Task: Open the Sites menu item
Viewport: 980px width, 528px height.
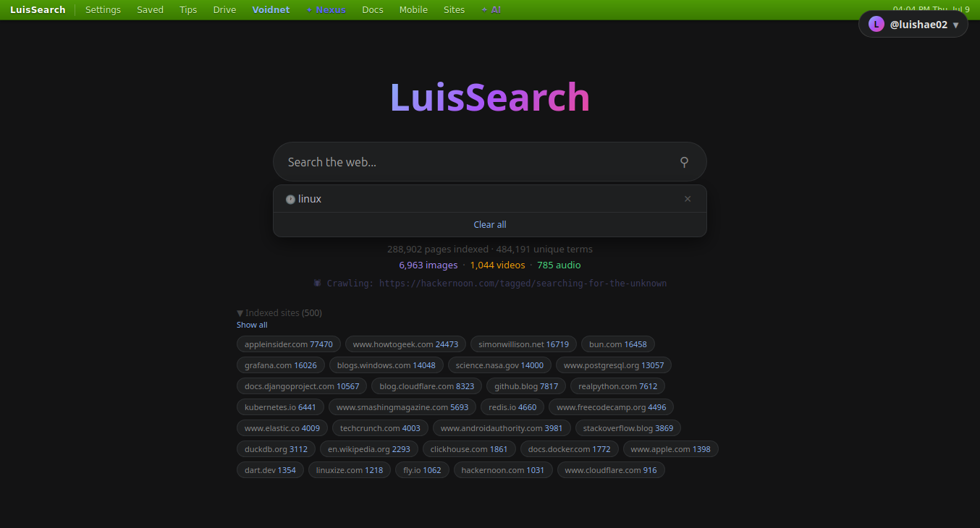Action: (x=454, y=10)
